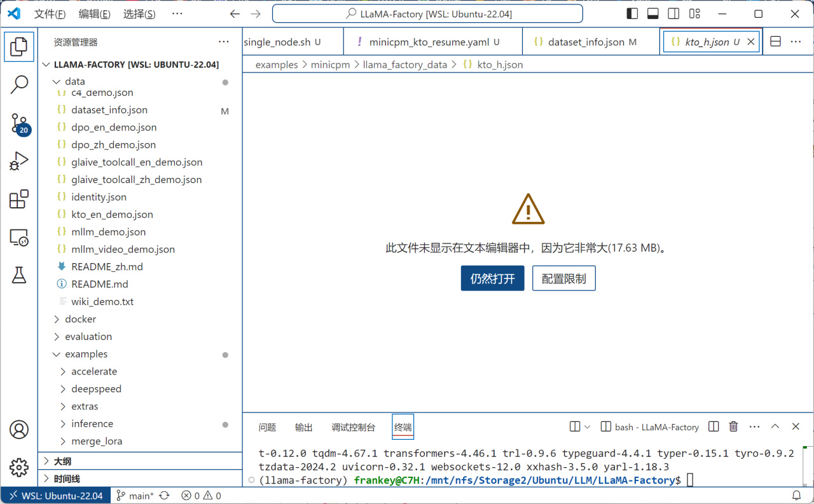Screen dimensions: 814x504
Task: Click the sync changes icon in the status bar
Action: pyautogui.click(x=164, y=496)
